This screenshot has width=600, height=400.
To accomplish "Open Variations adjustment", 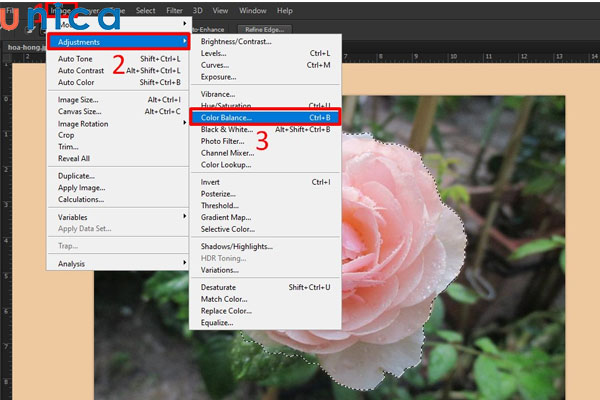I will (x=265, y=270).
